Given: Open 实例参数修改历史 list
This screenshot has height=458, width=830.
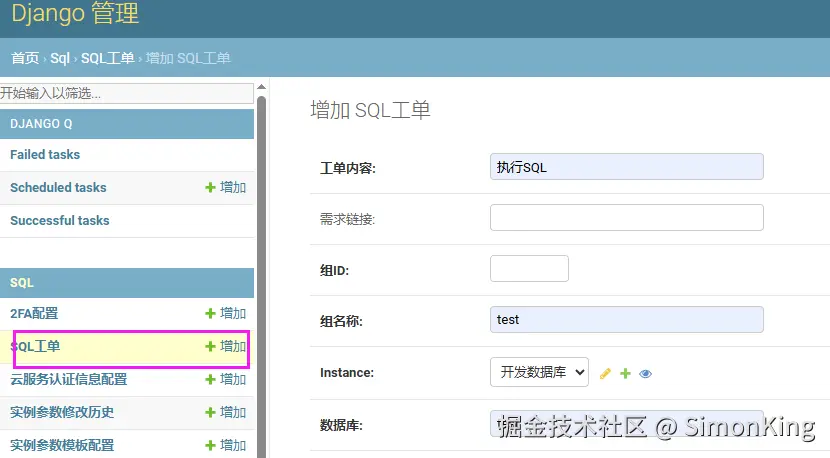Looking at the screenshot, I should (x=62, y=412).
